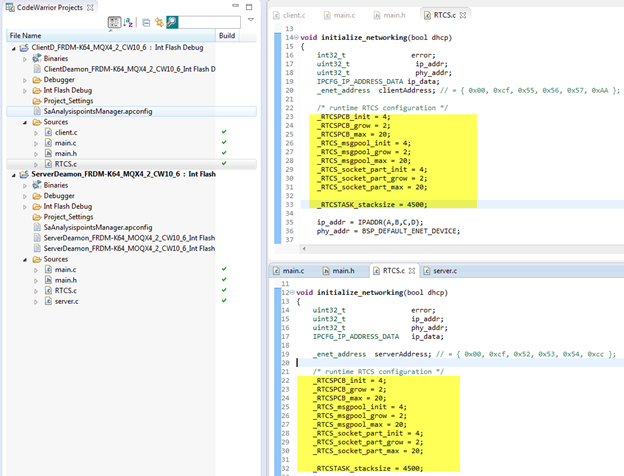Switch to main.c tab in upper editor
The image size is (624, 476).
click(339, 15)
